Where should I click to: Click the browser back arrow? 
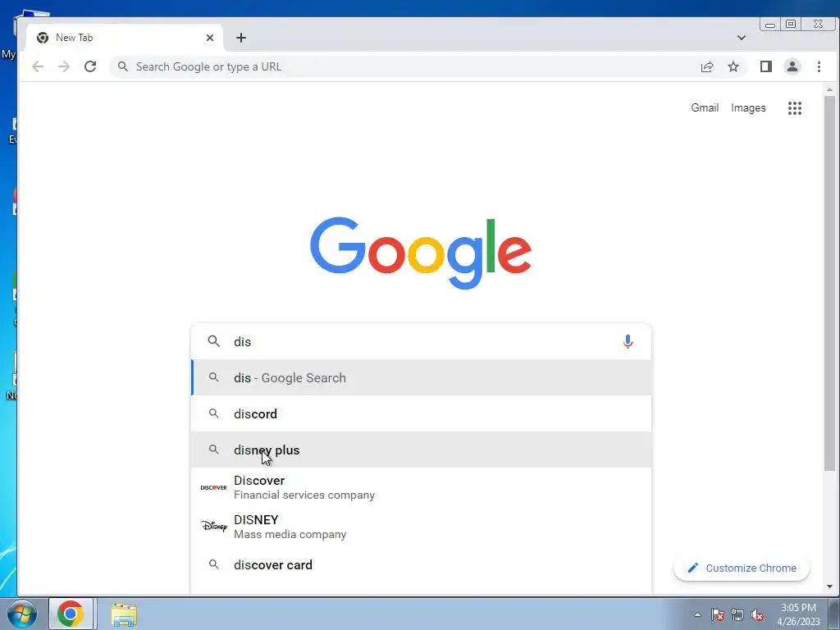tap(38, 66)
